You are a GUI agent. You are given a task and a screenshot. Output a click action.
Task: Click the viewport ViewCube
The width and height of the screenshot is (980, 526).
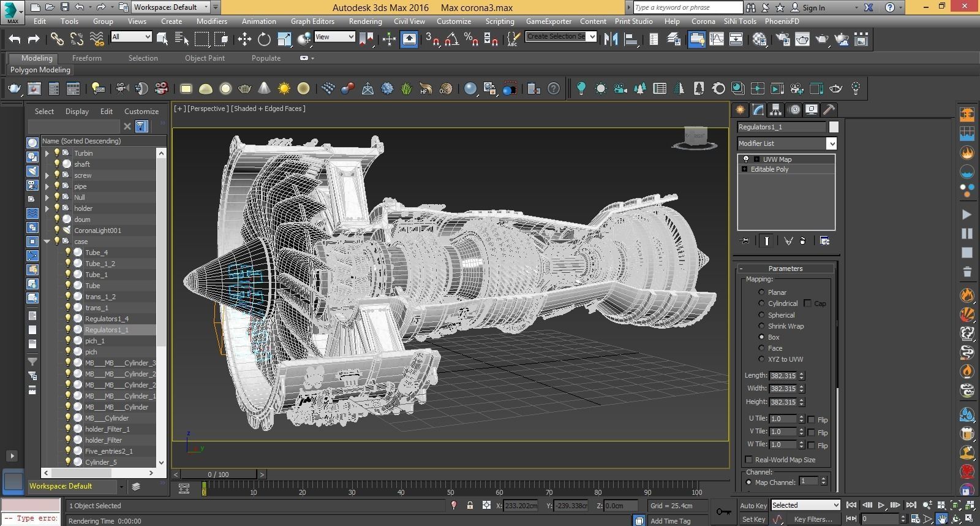pos(695,137)
